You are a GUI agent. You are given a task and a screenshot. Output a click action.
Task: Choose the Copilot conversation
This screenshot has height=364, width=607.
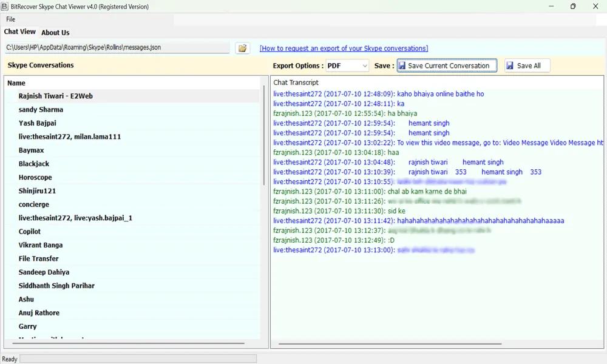[30, 232]
